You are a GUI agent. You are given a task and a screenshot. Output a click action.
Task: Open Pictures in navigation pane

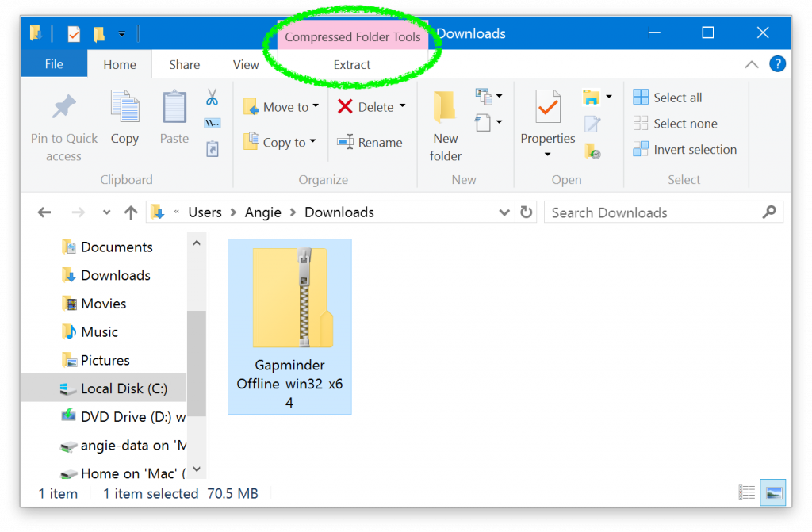point(96,360)
